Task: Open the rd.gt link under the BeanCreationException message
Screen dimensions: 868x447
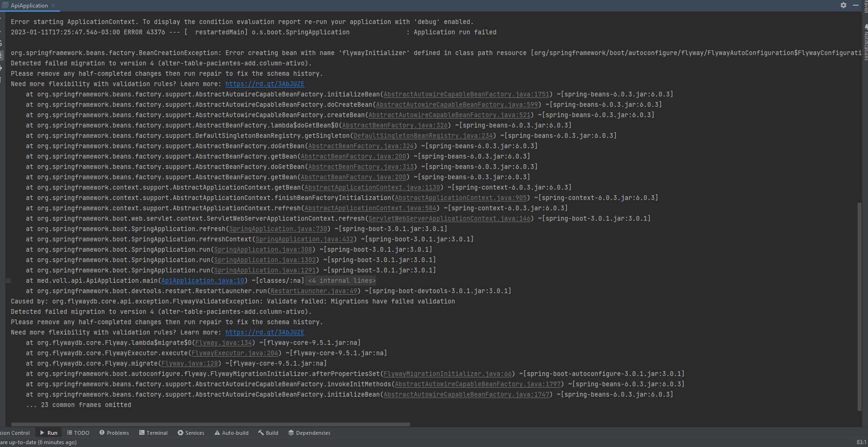Action: [265, 84]
